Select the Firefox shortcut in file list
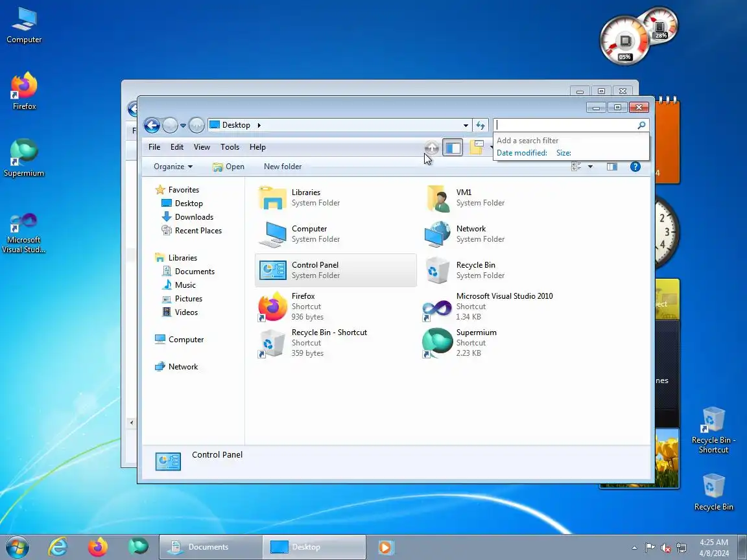 335,306
